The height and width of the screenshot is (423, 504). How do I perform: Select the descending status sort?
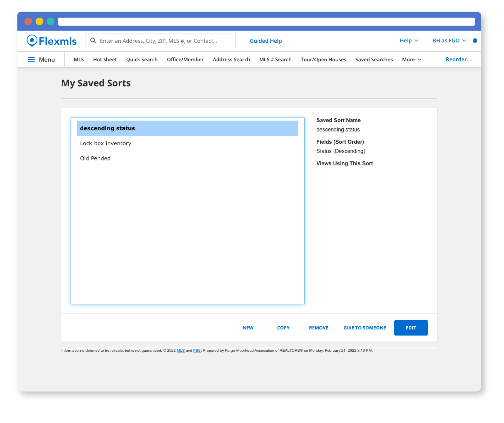[108, 128]
